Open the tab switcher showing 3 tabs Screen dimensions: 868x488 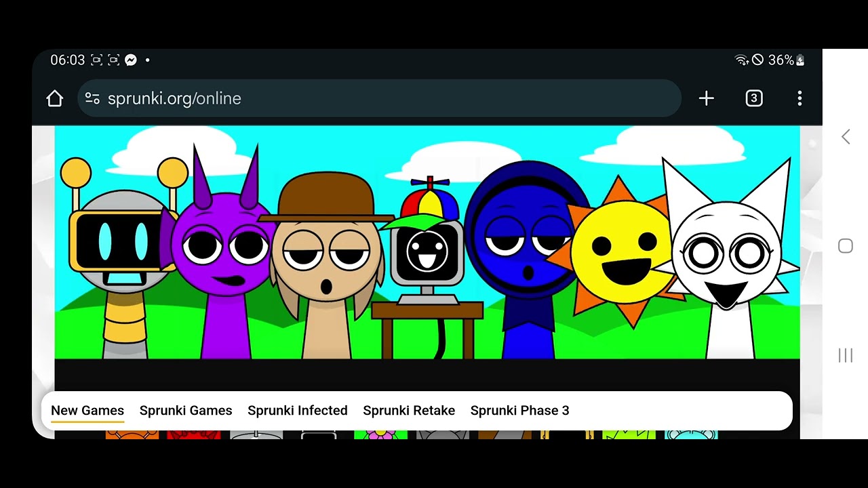click(754, 98)
